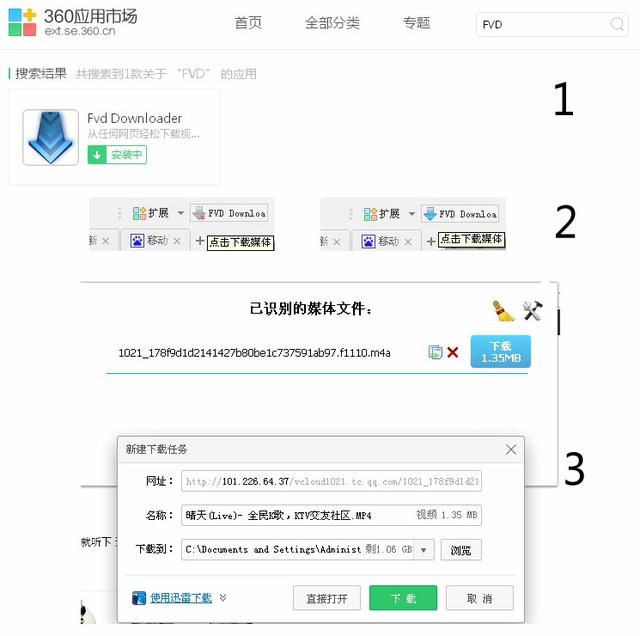640x636 pixels.
Task: Click the Thunder download icon
Action: 139,598
